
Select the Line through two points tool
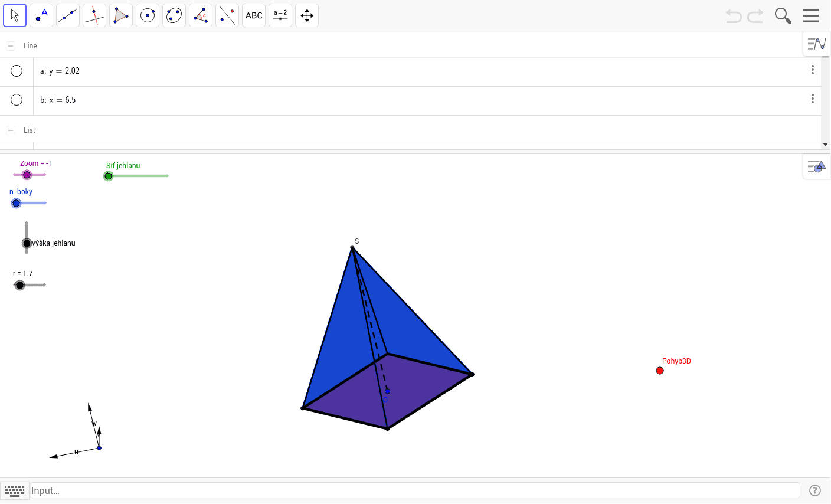[x=68, y=15]
